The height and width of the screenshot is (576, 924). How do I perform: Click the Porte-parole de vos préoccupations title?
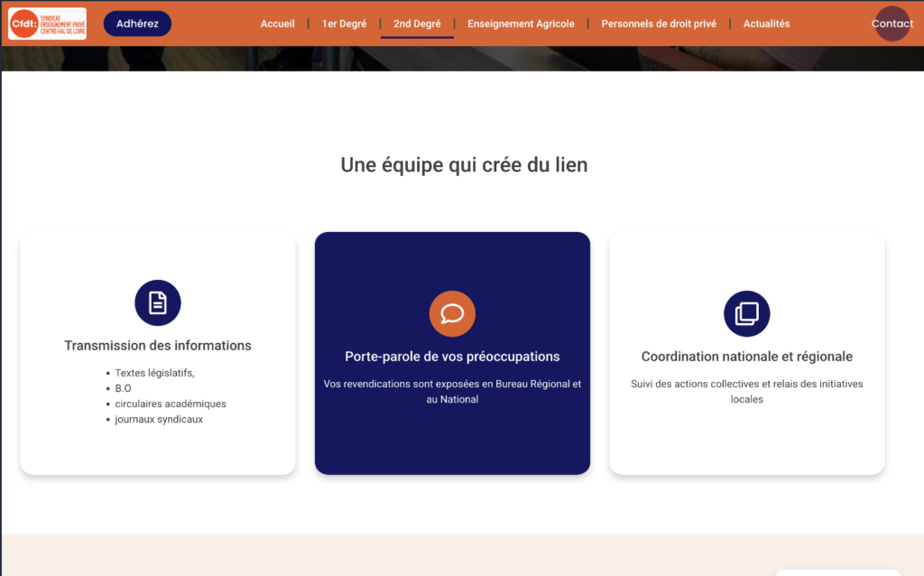(452, 356)
